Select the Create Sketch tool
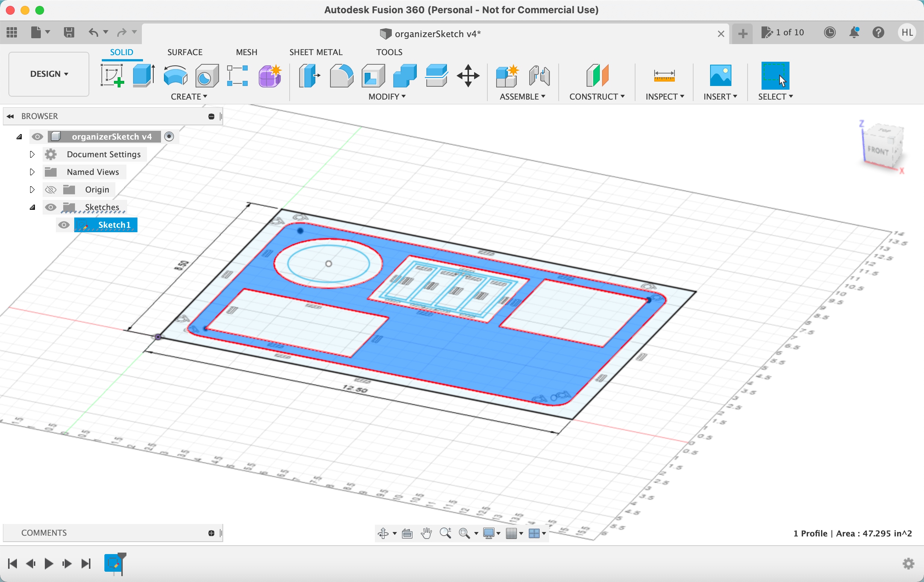Viewport: 924px width, 582px height. pos(112,75)
